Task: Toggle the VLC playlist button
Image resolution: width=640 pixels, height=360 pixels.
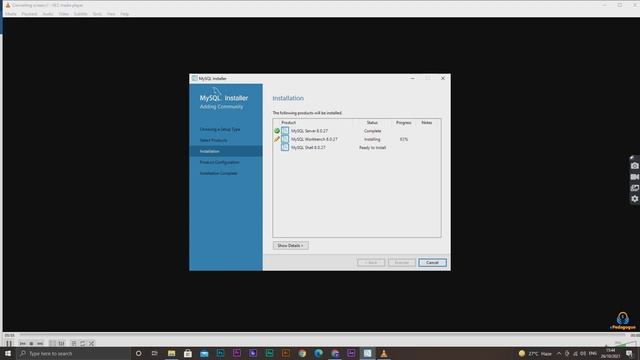Action: tap(74, 344)
